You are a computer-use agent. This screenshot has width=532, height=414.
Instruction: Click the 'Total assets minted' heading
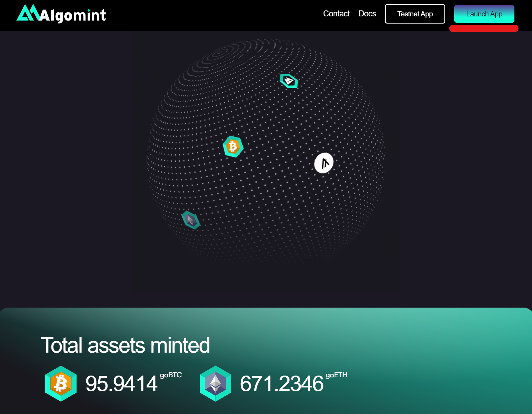pyautogui.click(x=125, y=345)
